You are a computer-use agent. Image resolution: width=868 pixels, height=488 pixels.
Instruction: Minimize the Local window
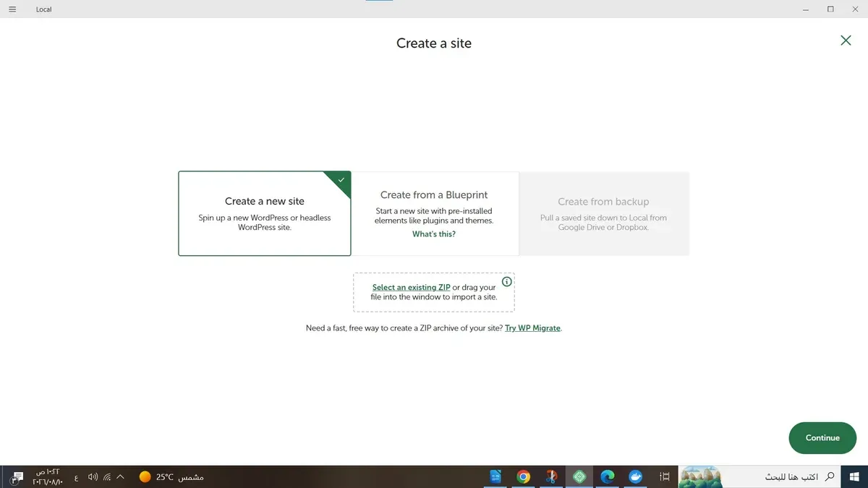pos(806,9)
